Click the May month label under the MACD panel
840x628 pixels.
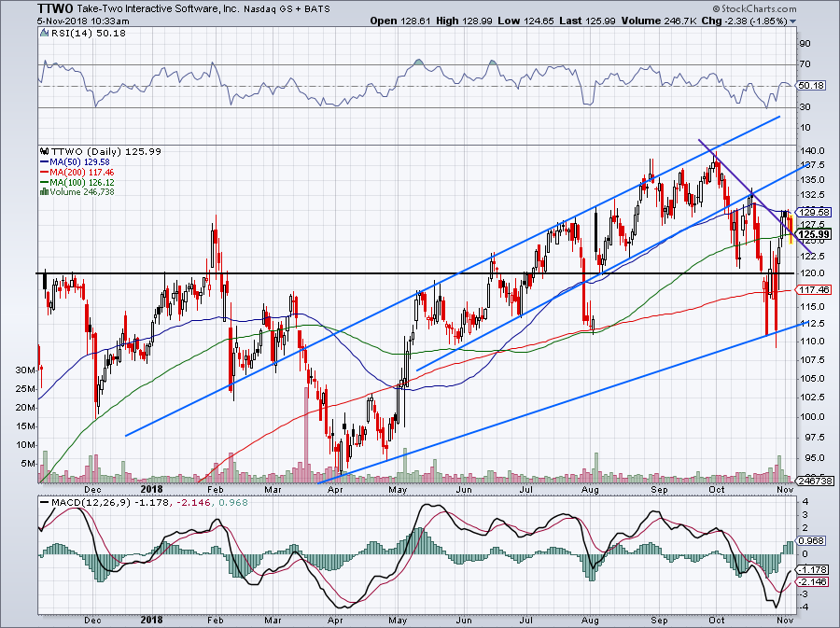[x=398, y=620]
